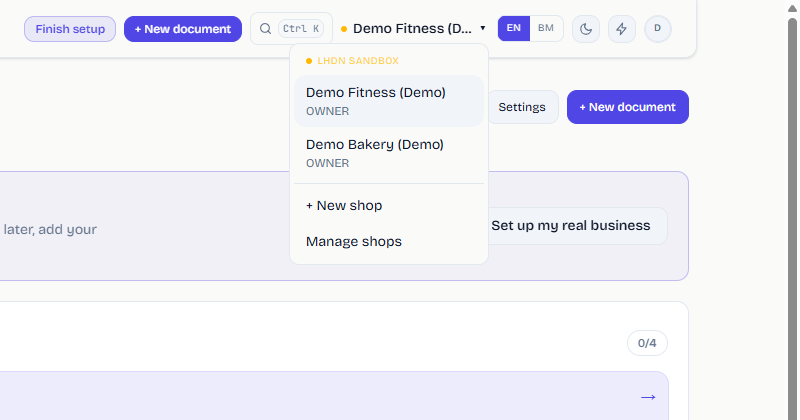Open Manage shops from the dropdown
Viewport: 800px width, 420px height.
coord(389,241)
